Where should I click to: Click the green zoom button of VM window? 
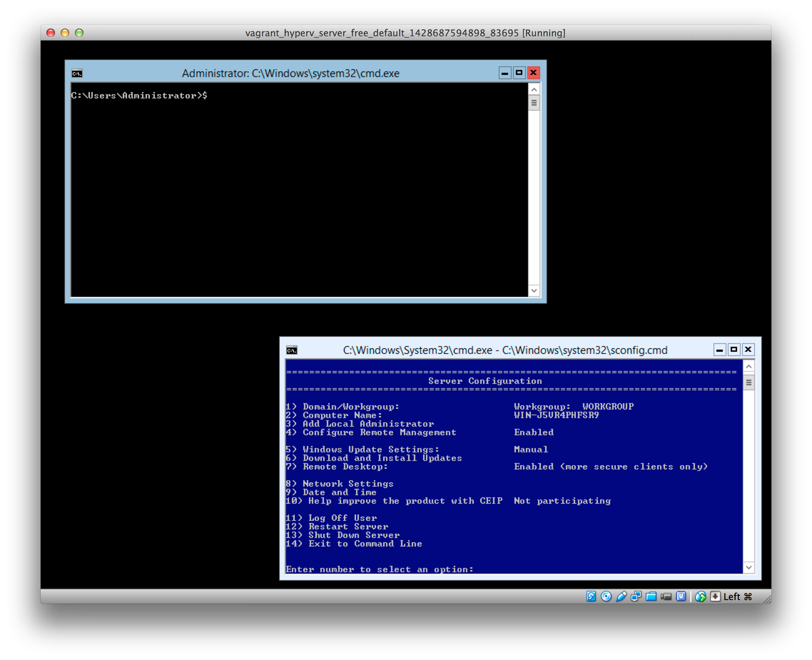[x=79, y=33]
